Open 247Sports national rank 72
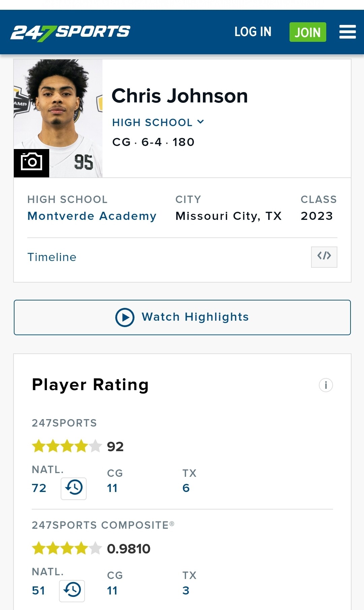The image size is (364, 610). coord(39,488)
